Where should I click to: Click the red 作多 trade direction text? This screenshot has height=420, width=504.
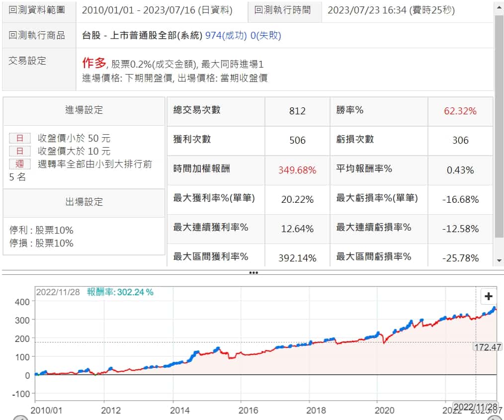pos(94,63)
